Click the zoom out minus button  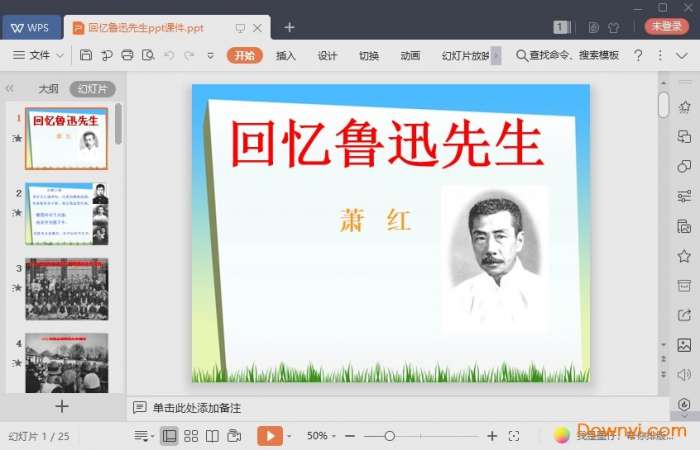[350, 436]
